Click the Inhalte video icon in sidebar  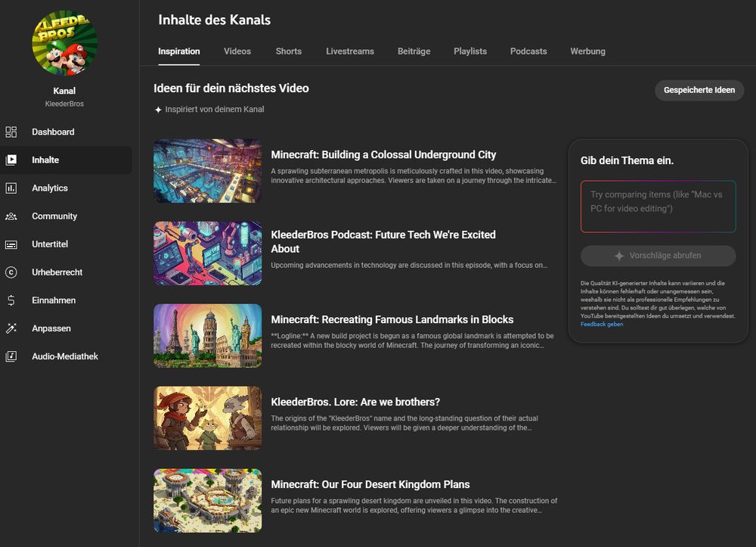(11, 160)
